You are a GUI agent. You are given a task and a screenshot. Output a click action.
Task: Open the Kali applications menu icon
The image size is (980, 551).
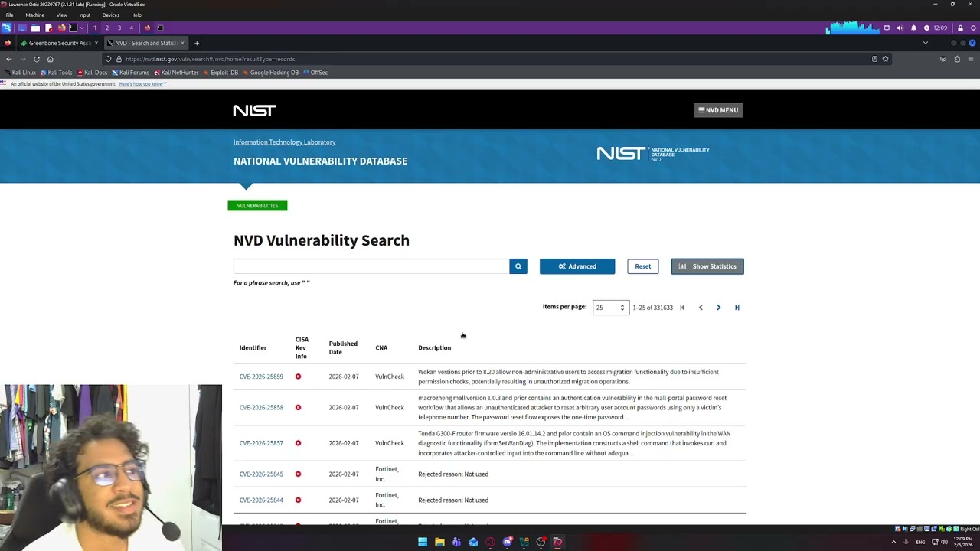coord(7,28)
